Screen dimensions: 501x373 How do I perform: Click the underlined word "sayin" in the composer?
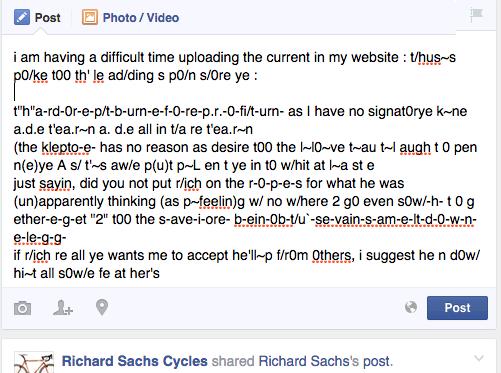click(x=55, y=183)
